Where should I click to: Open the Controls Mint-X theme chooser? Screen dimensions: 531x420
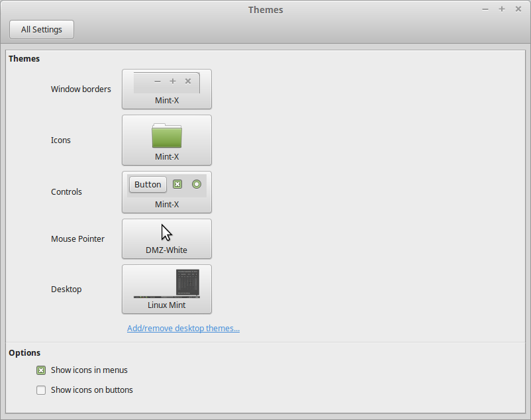pos(167,192)
